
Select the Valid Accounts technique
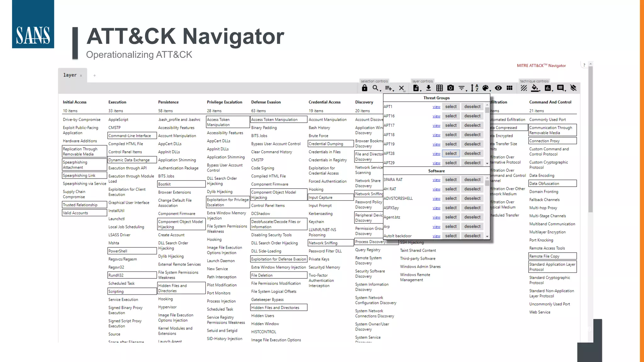point(85,213)
